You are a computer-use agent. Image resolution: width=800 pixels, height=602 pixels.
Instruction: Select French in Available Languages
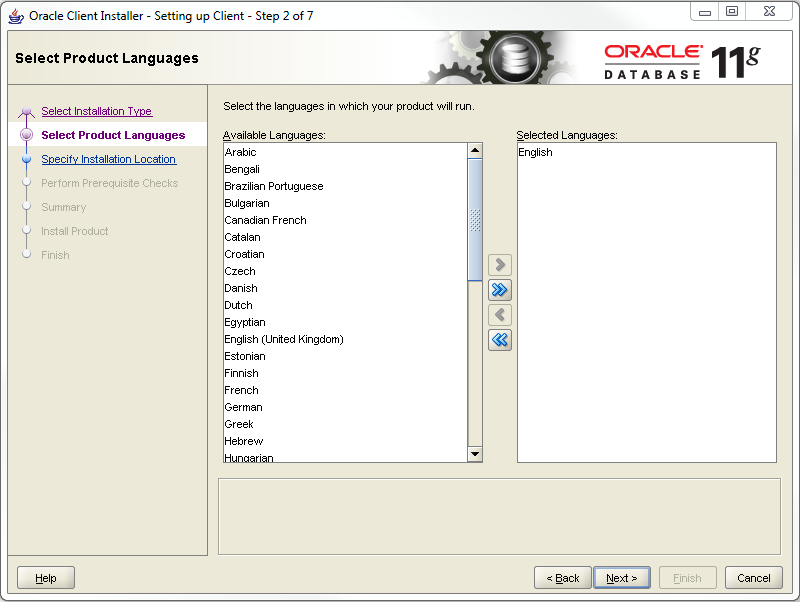tap(345, 390)
